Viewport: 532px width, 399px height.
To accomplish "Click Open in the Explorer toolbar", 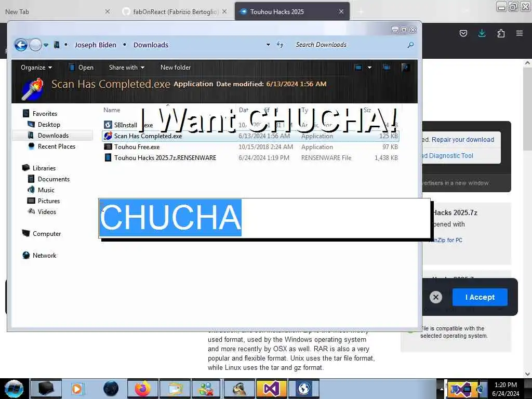I will point(81,68).
